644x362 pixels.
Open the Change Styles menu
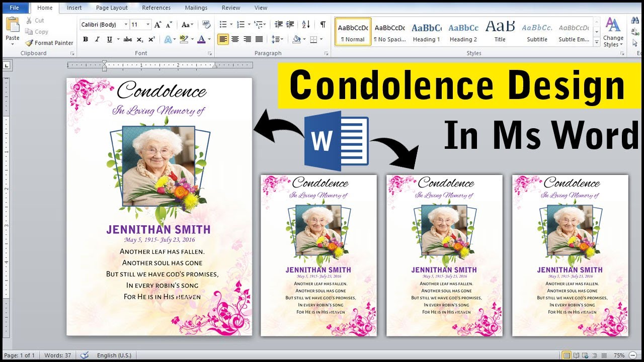[x=613, y=32]
